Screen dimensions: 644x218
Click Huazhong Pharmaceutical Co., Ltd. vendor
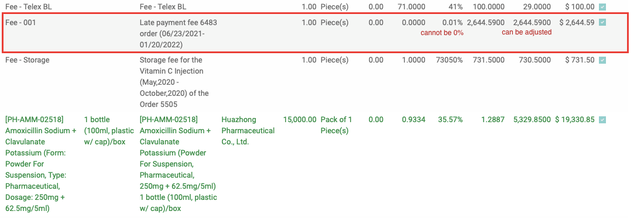click(x=248, y=131)
